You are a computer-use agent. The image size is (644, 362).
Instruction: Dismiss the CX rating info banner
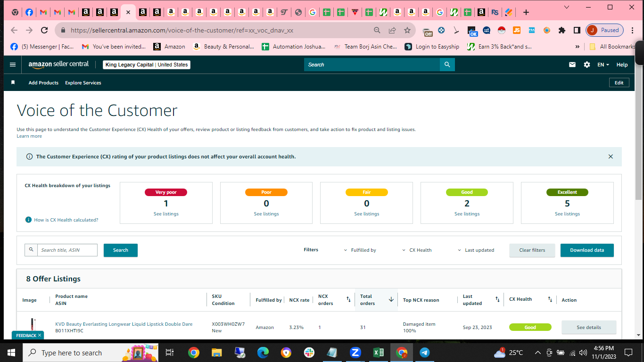pyautogui.click(x=611, y=156)
